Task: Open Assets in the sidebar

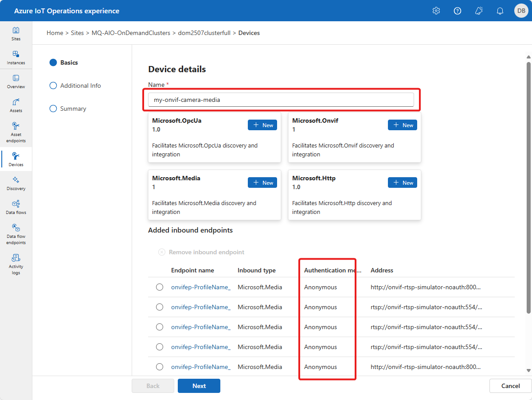Action: 16,105
